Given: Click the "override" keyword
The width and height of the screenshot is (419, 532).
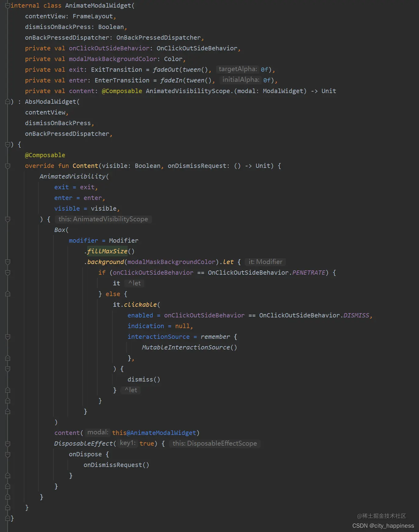Looking at the screenshot, I should tap(40, 166).
